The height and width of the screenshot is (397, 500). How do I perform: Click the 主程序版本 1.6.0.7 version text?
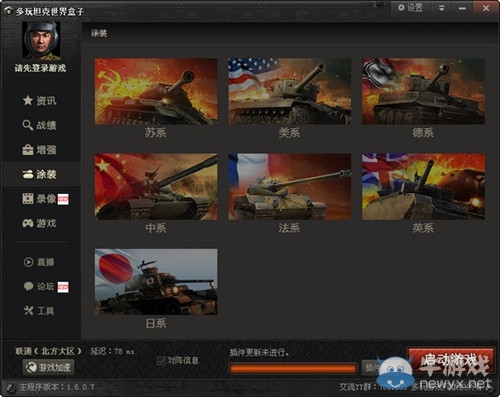tap(57, 387)
